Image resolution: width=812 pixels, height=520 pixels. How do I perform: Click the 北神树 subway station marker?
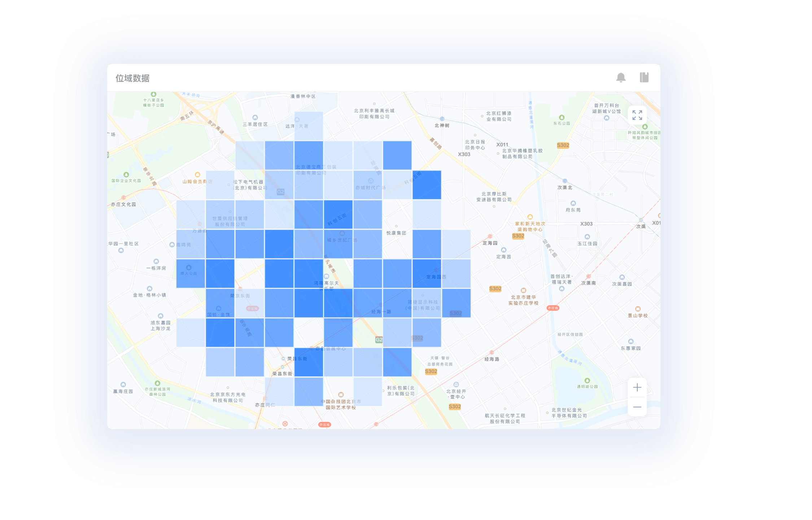442,119
